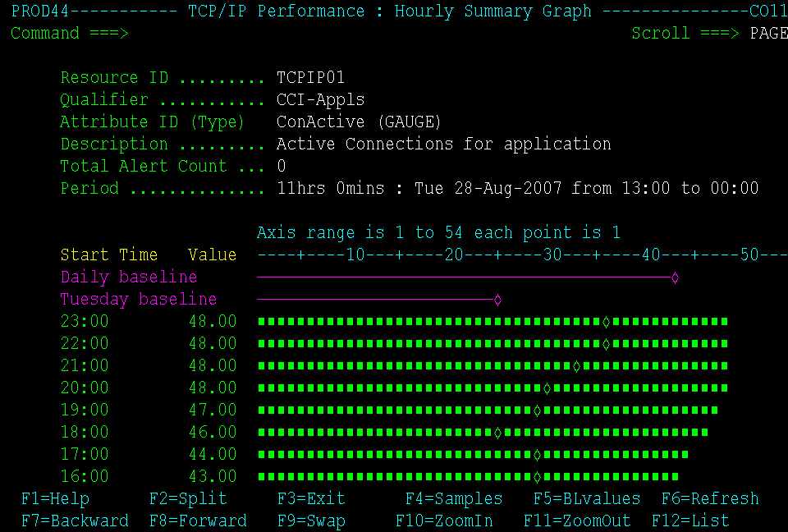Click the Resource ID value TCPIP01
The width and height of the screenshot is (788, 532).
pyautogui.click(x=311, y=78)
